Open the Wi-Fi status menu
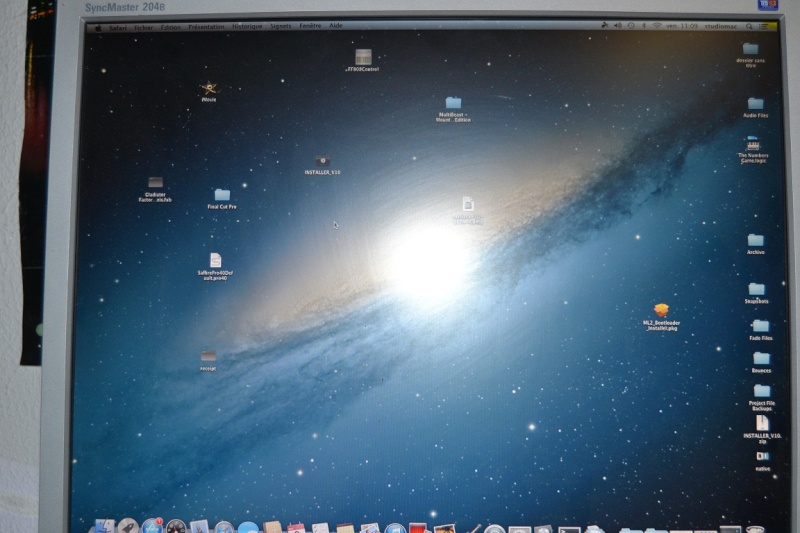800x533 pixels. (x=657, y=26)
